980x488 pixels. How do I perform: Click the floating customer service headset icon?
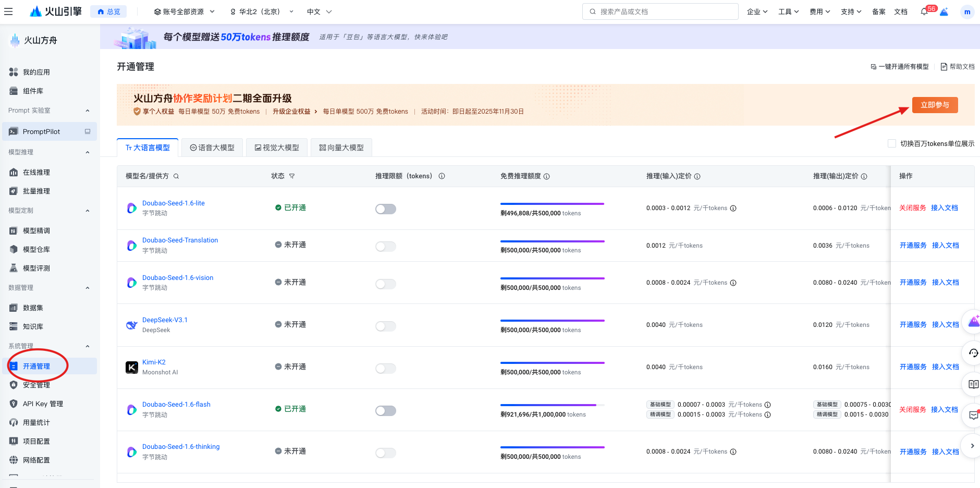click(973, 353)
